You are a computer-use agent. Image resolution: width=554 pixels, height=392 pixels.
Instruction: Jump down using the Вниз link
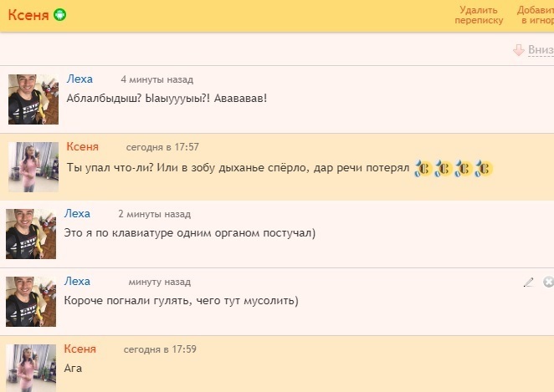click(541, 50)
